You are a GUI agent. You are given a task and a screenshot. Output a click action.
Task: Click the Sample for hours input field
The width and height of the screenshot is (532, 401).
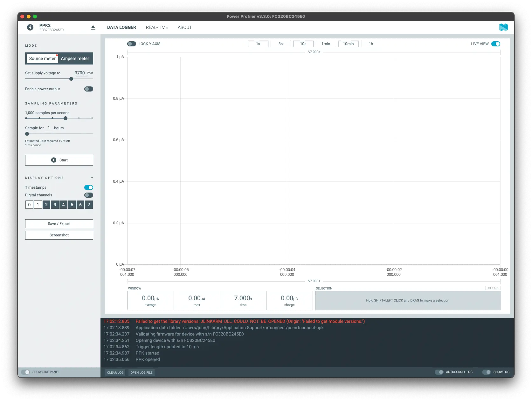pos(49,128)
